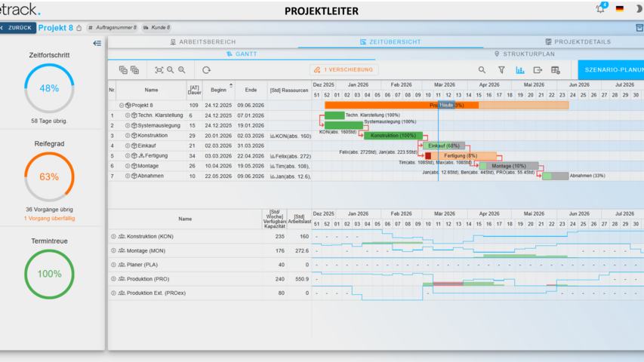644x362 pixels.
Task: Switch to the ARBEITSBEREICH tab
Action: coord(203,42)
